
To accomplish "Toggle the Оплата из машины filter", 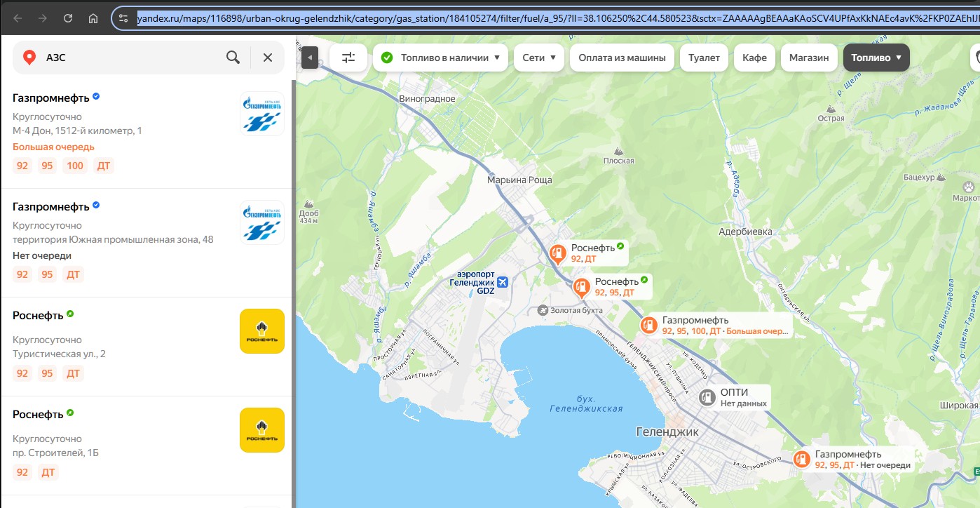I will pos(622,58).
